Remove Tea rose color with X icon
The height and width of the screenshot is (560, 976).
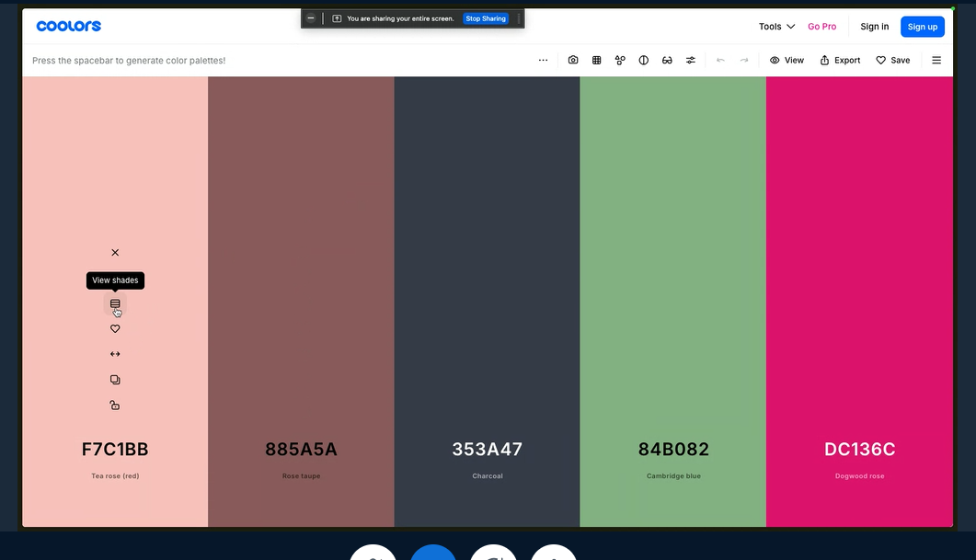(115, 253)
